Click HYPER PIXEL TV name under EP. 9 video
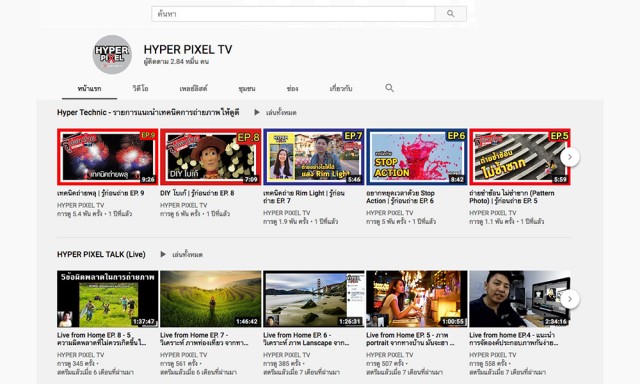This screenshot has width=640, height=384. (80, 205)
